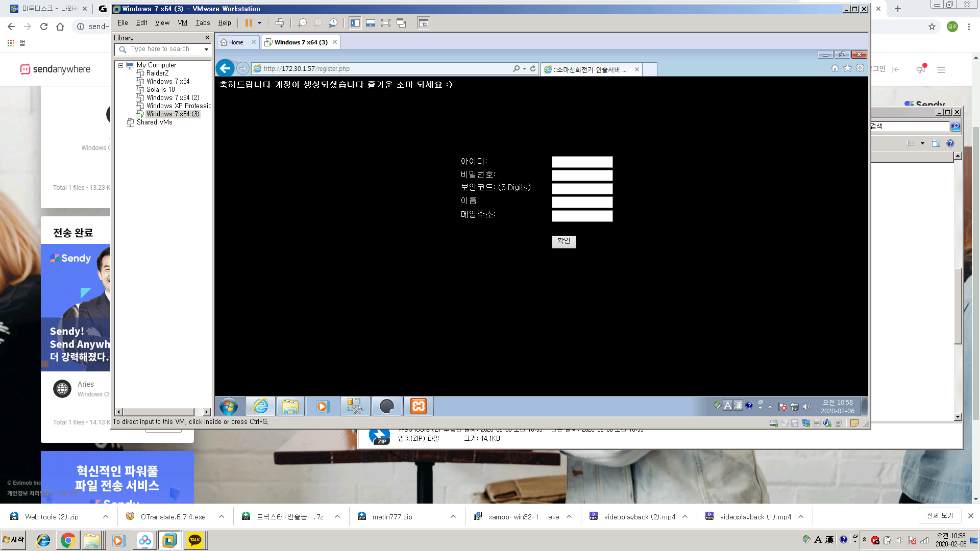This screenshot has width=980, height=551.
Task: Enter full screen mode via toolbar icon
Action: [386, 23]
